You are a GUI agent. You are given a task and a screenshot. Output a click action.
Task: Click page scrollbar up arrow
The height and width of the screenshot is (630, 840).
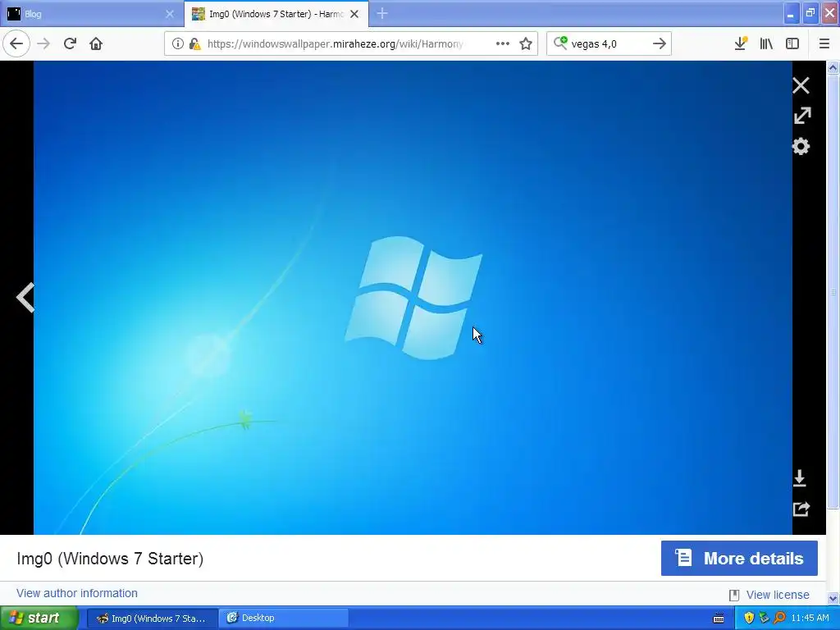[x=833, y=67]
